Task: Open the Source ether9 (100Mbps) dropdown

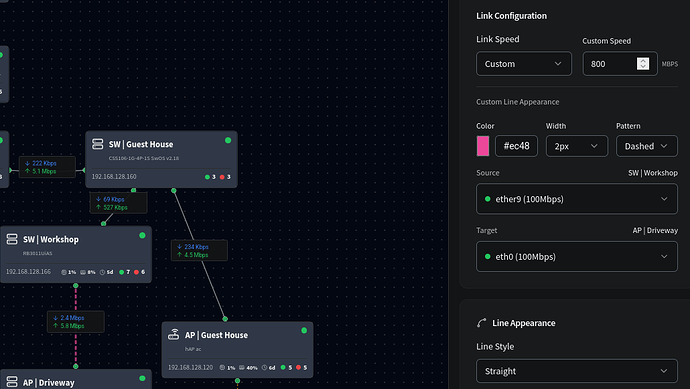Action: 576,199
